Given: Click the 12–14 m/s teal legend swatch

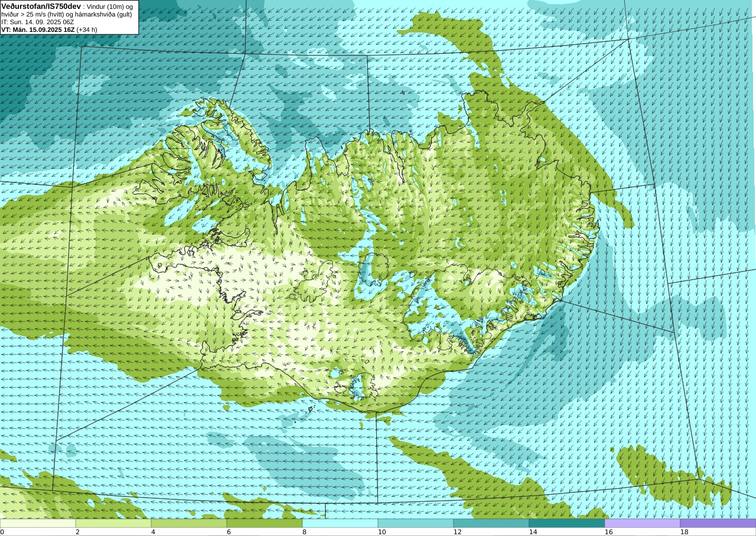Looking at the screenshot, I should tap(491, 523).
